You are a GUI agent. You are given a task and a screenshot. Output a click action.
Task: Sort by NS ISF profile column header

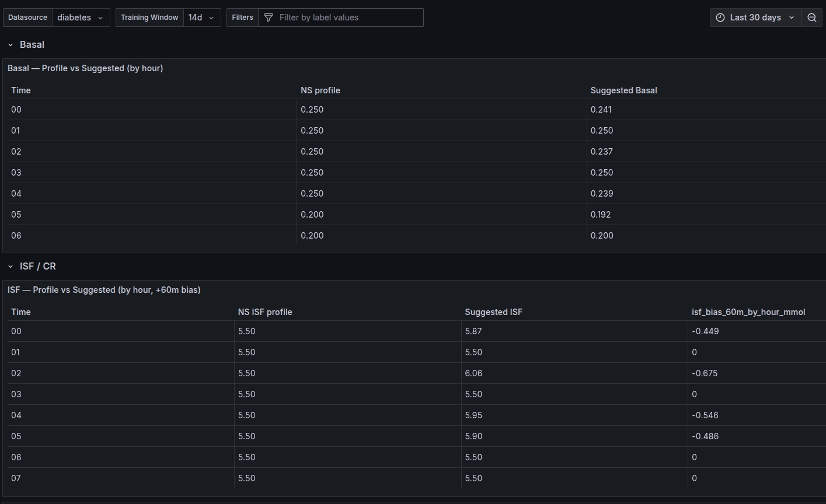click(265, 312)
